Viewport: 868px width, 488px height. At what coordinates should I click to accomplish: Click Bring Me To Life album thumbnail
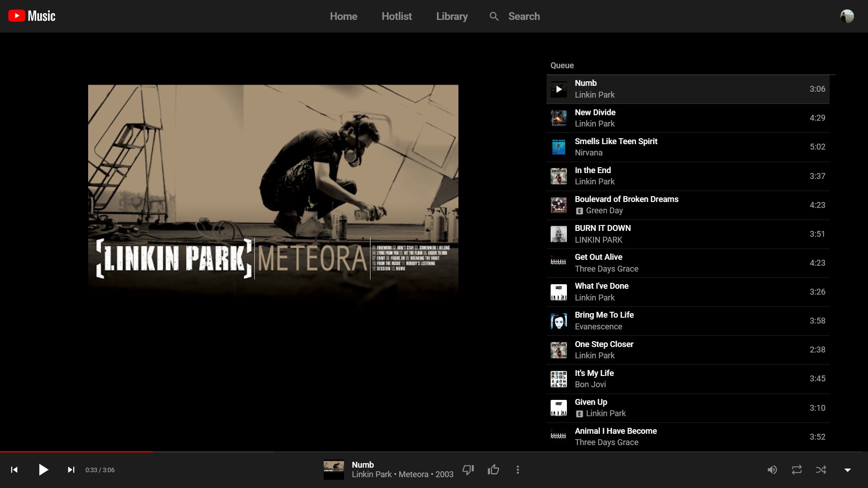tap(559, 321)
